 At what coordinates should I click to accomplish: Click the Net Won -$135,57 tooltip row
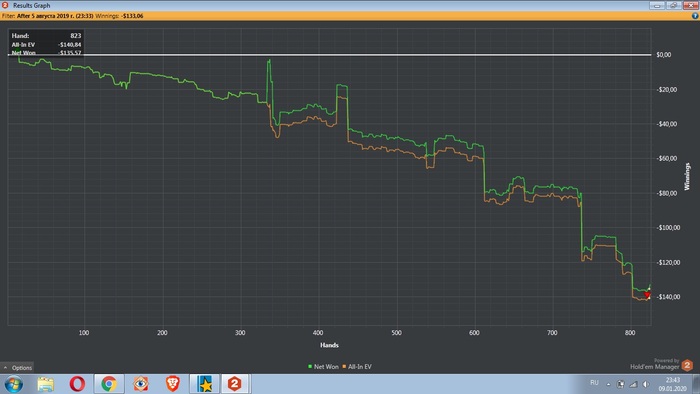[x=46, y=53]
